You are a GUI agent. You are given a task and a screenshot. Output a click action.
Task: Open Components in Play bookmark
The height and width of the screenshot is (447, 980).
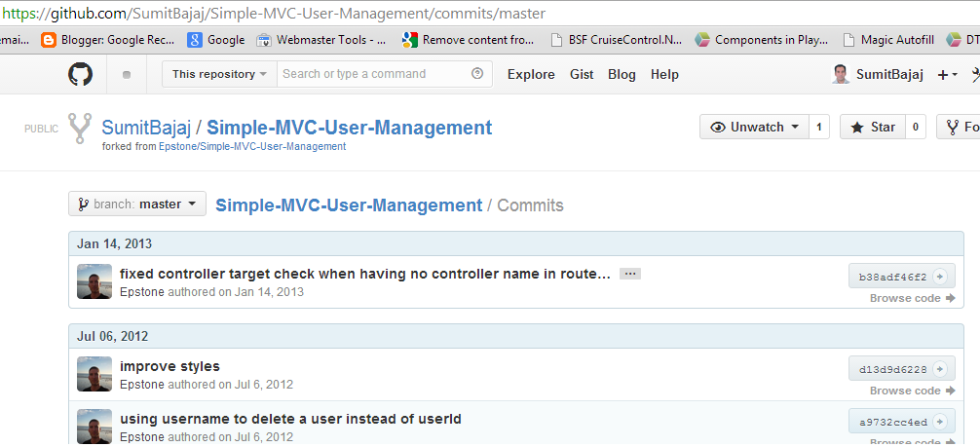[762, 40]
